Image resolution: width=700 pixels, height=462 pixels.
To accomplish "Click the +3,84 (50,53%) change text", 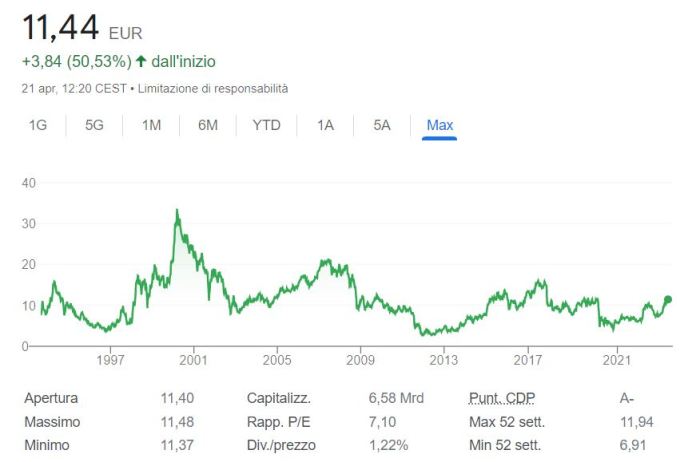I will (x=76, y=61).
